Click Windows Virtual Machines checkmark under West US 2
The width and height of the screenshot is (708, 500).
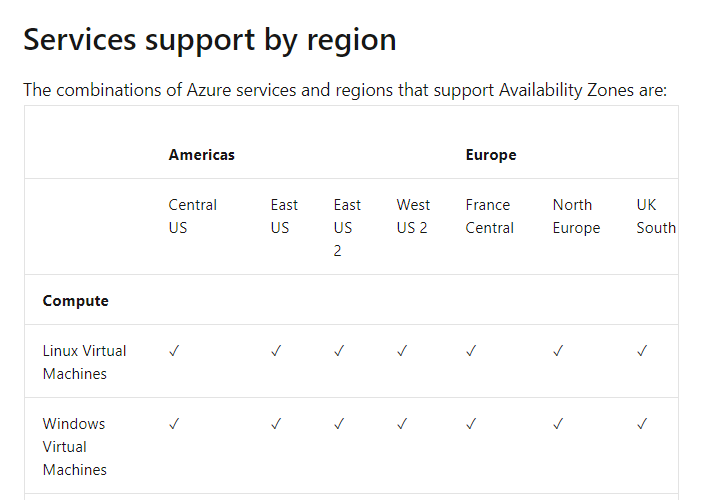pos(402,424)
